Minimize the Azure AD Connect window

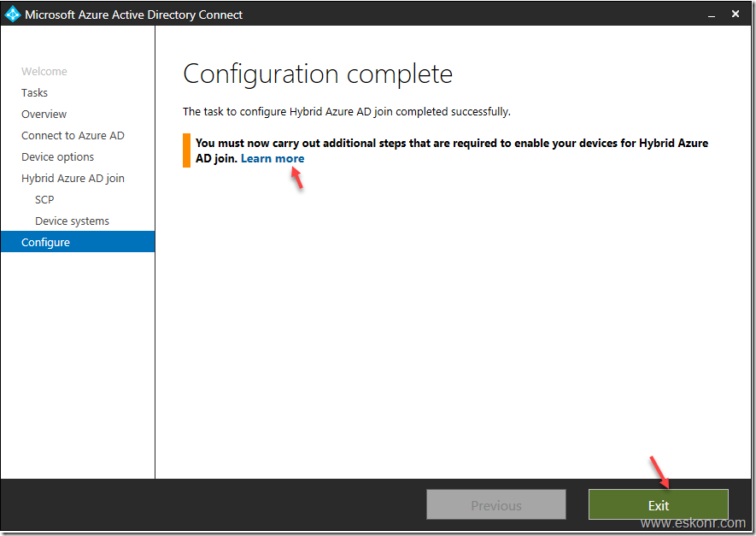coord(712,15)
